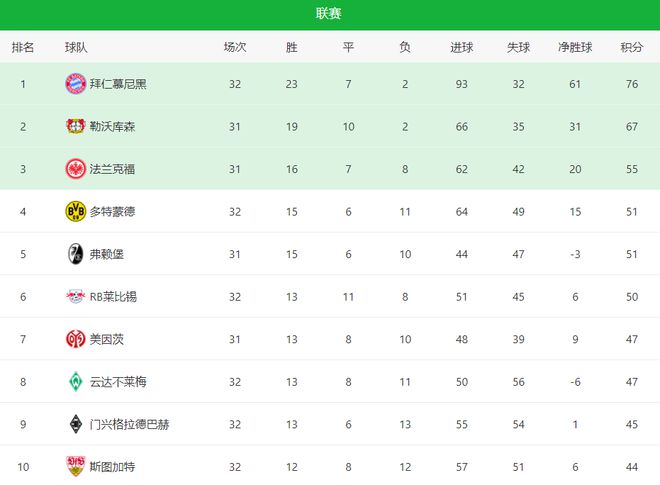Click the Bayer Leverkusen club logo
The width and height of the screenshot is (660, 485).
(76, 127)
